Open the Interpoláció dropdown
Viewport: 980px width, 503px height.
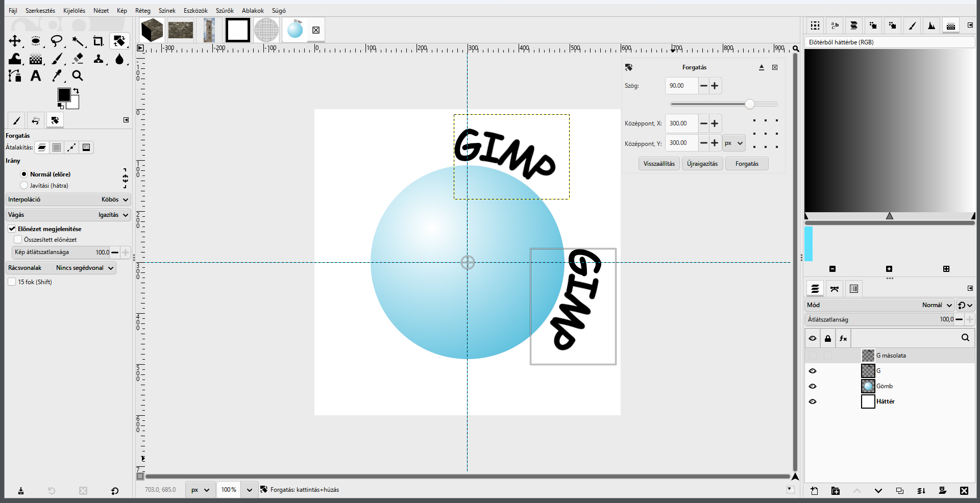[x=68, y=199]
